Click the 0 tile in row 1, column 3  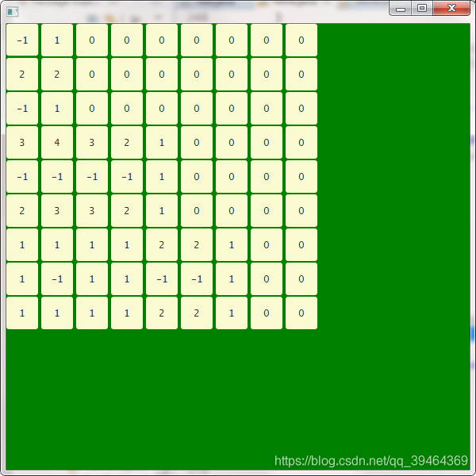(92, 40)
